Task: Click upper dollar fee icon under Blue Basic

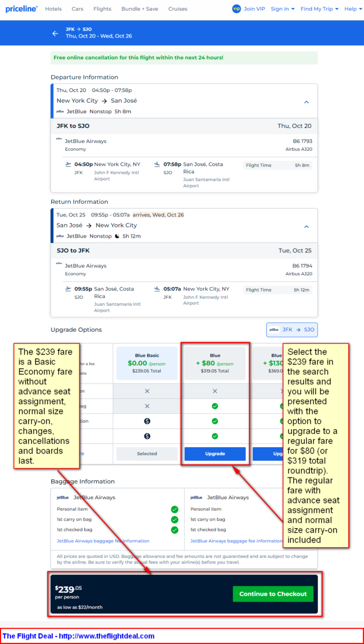Action: click(147, 421)
